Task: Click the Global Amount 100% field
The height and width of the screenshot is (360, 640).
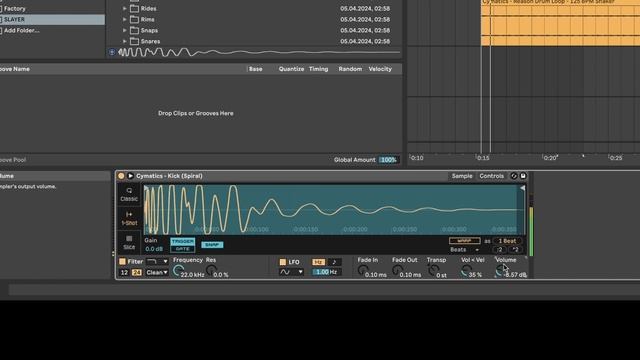Action: (x=388, y=160)
